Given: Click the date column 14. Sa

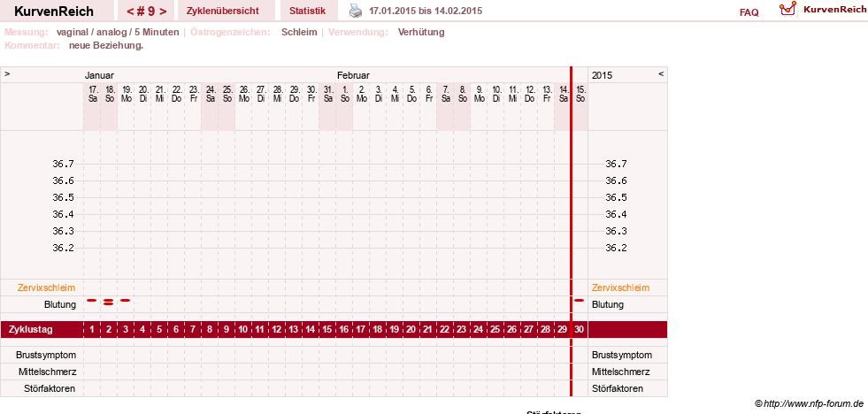Looking at the screenshot, I should (564, 94).
